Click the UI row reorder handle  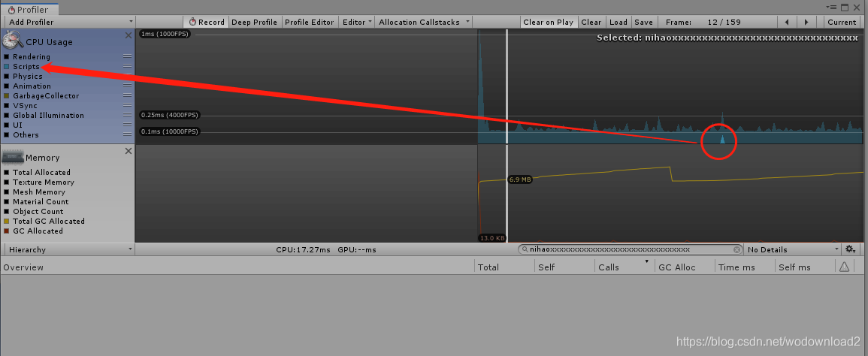[127, 125]
